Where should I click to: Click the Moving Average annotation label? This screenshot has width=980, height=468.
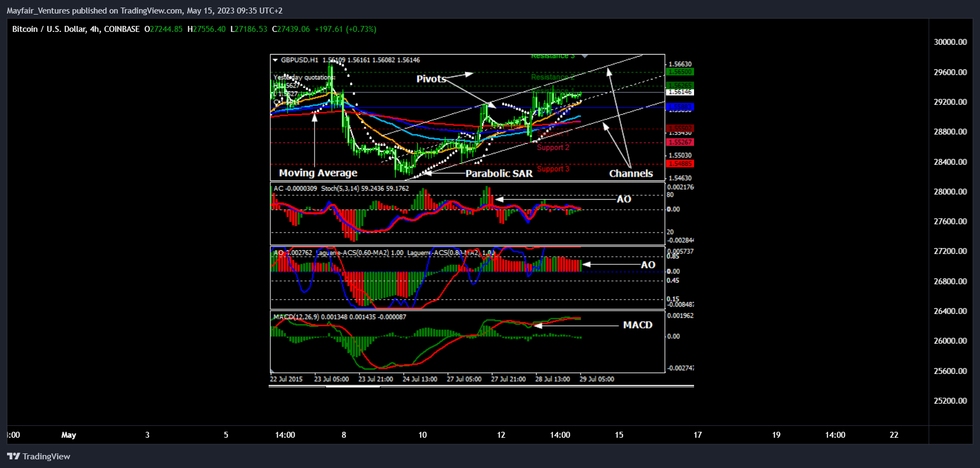318,173
